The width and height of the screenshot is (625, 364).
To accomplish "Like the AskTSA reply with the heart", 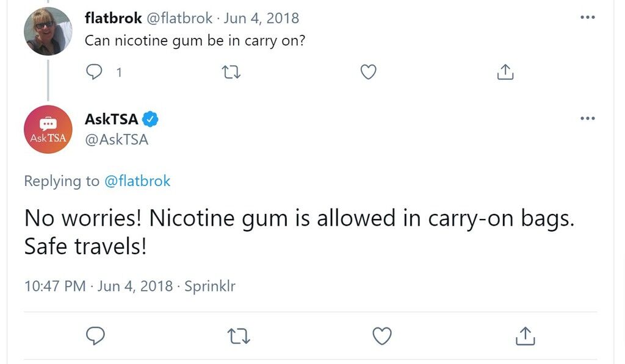I will coord(382,336).
